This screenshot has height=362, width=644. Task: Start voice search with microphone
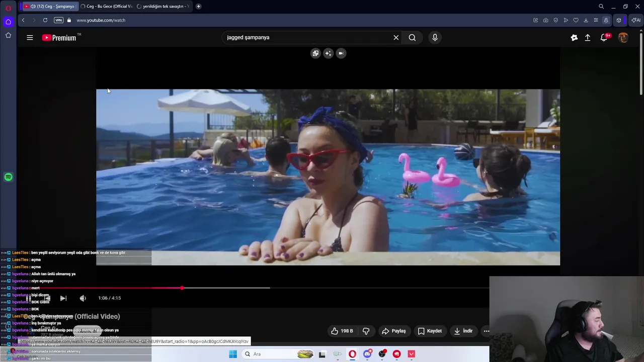click(x=435, y=37)
